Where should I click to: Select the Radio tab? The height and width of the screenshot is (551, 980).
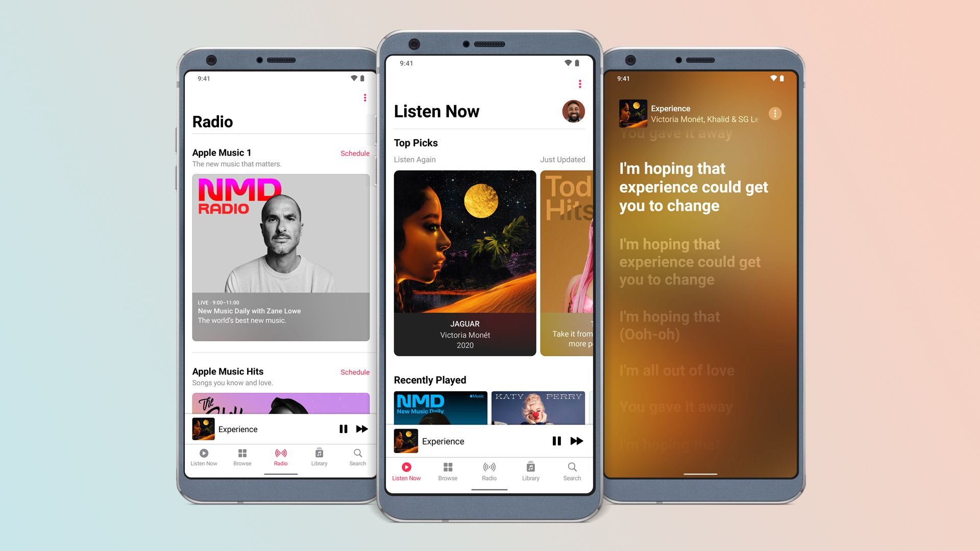tap(283, 451)
